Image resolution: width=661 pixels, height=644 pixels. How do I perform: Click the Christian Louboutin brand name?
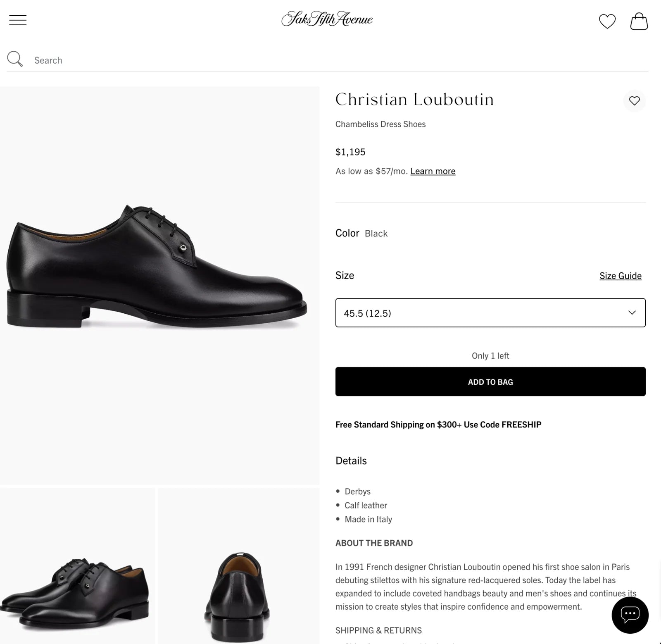[x=414, y=100]
